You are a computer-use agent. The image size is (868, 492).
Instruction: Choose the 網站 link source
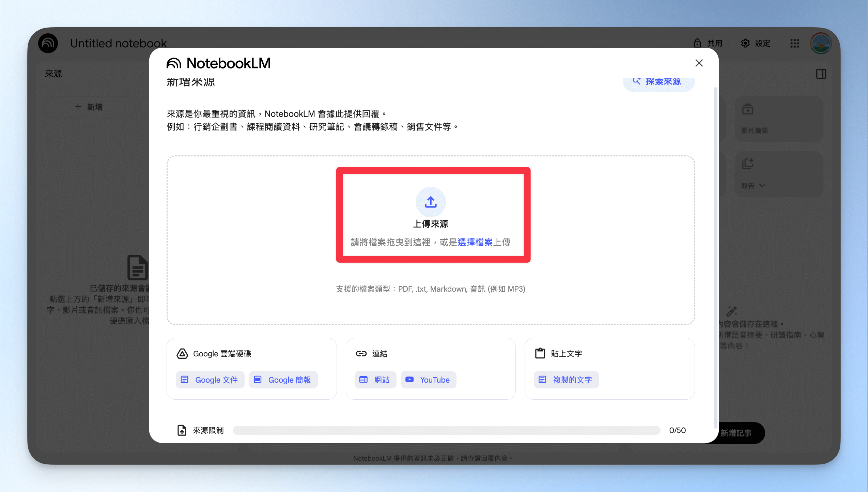pos(375,380)
